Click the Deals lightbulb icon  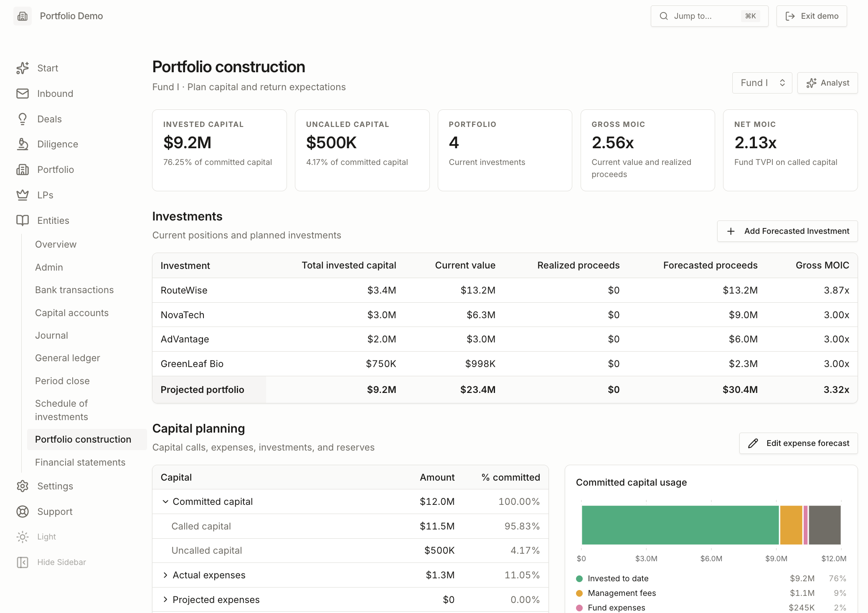(23, 119)
